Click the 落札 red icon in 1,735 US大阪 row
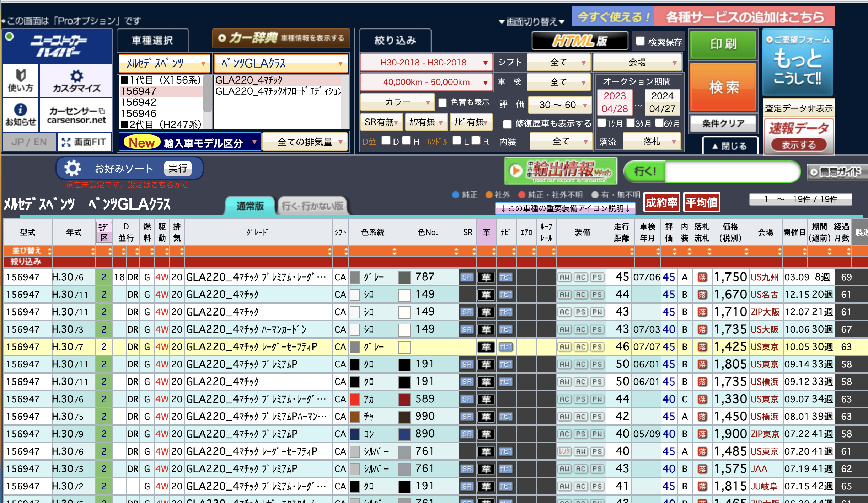The height and width of the screenshot is (503, 868). pyautogui.click(x=702, y=329)
